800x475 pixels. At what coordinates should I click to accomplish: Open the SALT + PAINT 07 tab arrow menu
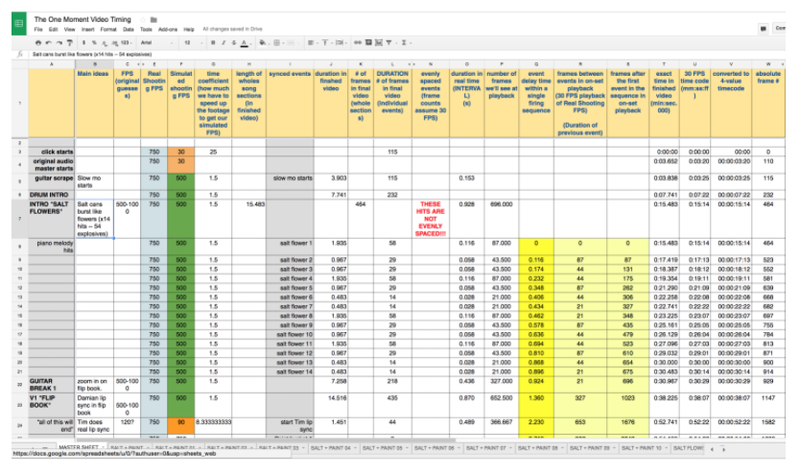pyautogui.click(x=510, y=448)
